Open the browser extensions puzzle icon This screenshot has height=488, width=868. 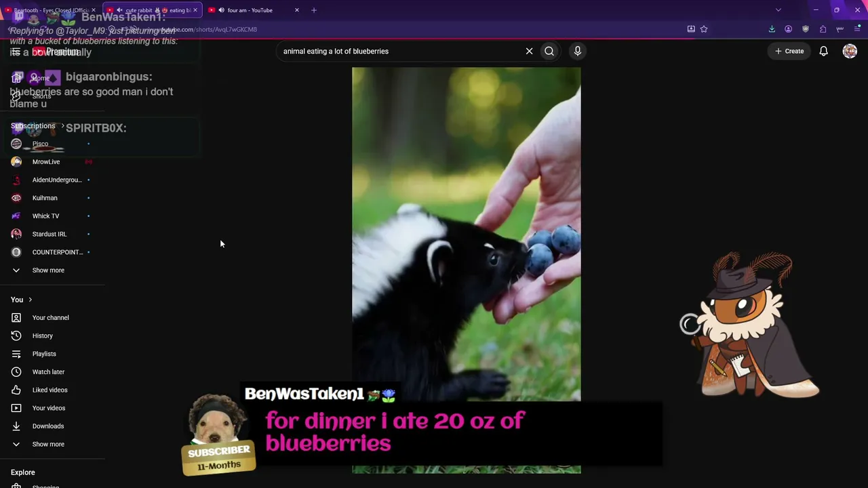[x=823, y=29]
